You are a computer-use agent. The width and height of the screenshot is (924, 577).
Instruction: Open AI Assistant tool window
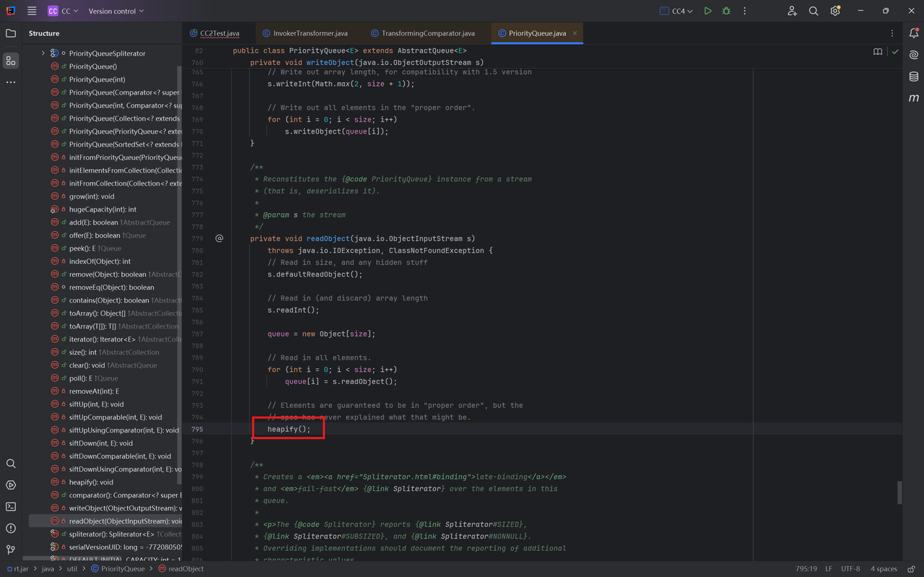(x=914, y=55)
